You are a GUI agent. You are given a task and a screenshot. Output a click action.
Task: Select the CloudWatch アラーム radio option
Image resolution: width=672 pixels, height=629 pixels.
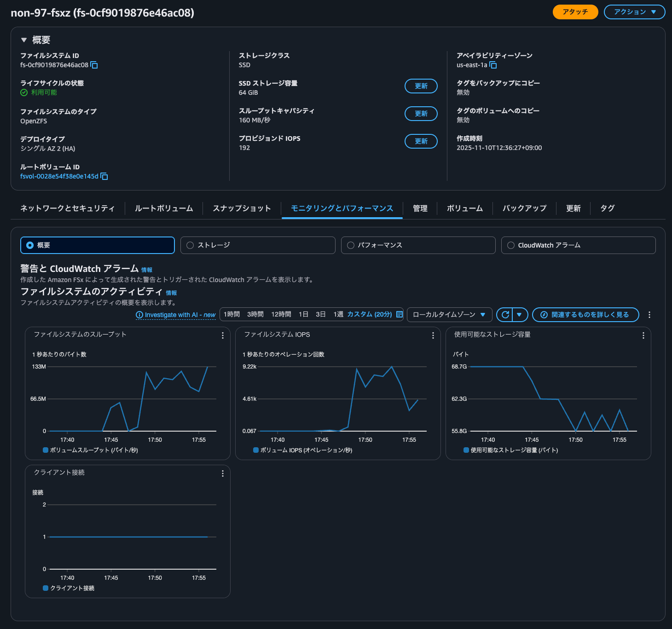click(511, 245)
